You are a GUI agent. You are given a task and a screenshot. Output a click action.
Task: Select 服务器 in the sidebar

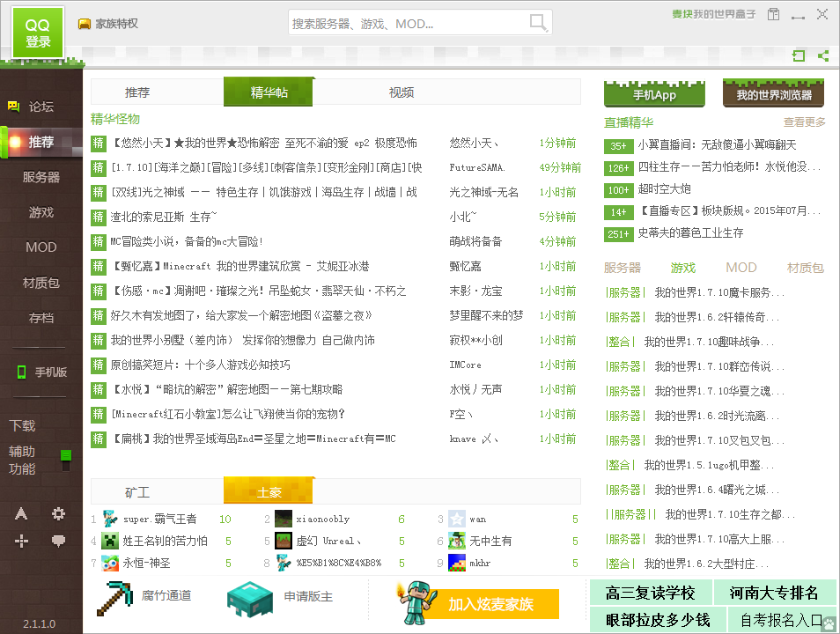[x=41, y=177]
